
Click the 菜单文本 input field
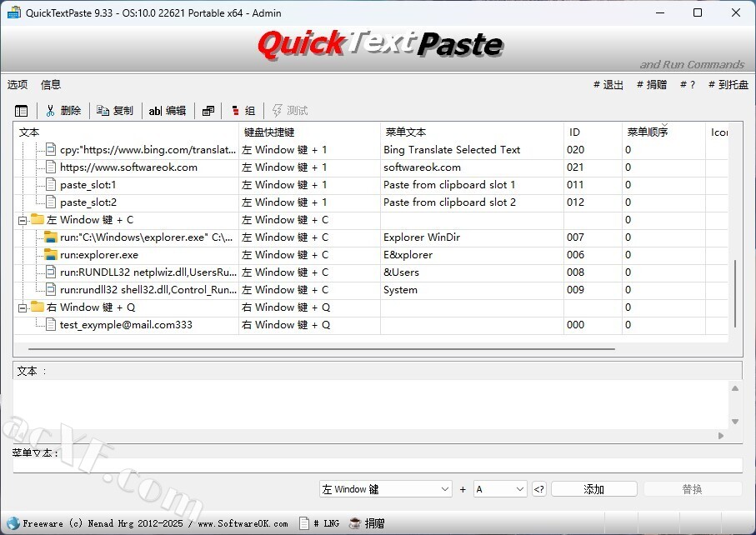[377, 466]
